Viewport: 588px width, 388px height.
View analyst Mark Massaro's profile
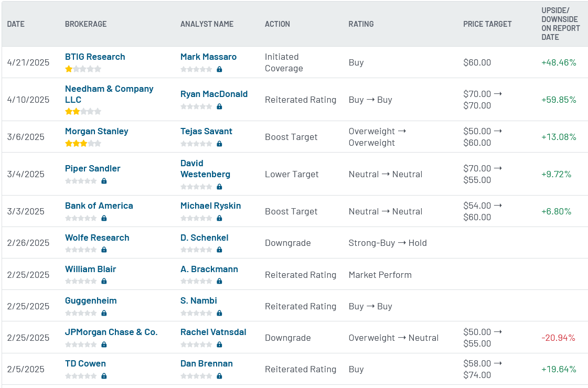[208, 57]
